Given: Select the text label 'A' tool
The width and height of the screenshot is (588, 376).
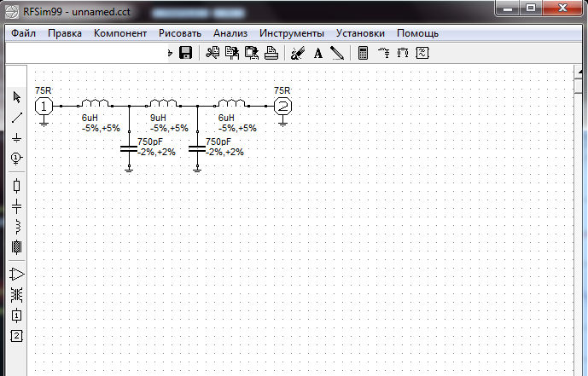Looking at the screenshot, I should point(318,53).
